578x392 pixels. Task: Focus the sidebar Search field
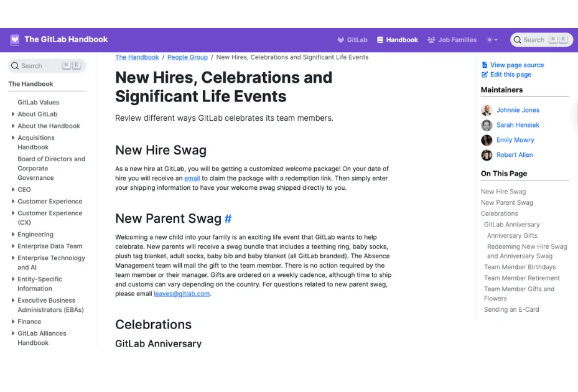click(x=47, y=65)
